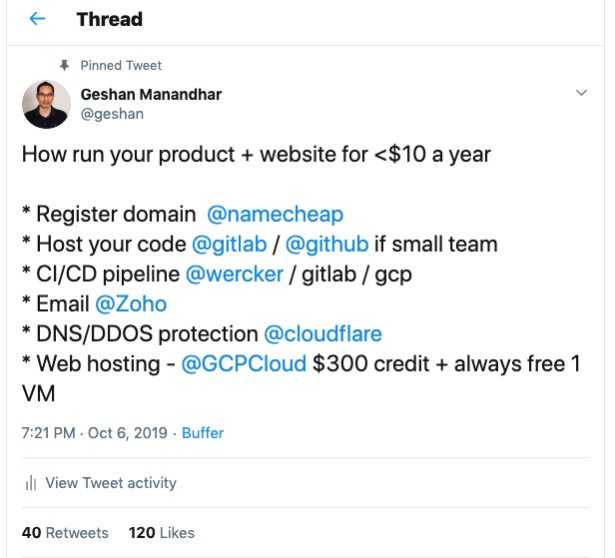
Task: Click the pinned tweet pin icon
Action: pyautogui.click(x=65, y=65)
